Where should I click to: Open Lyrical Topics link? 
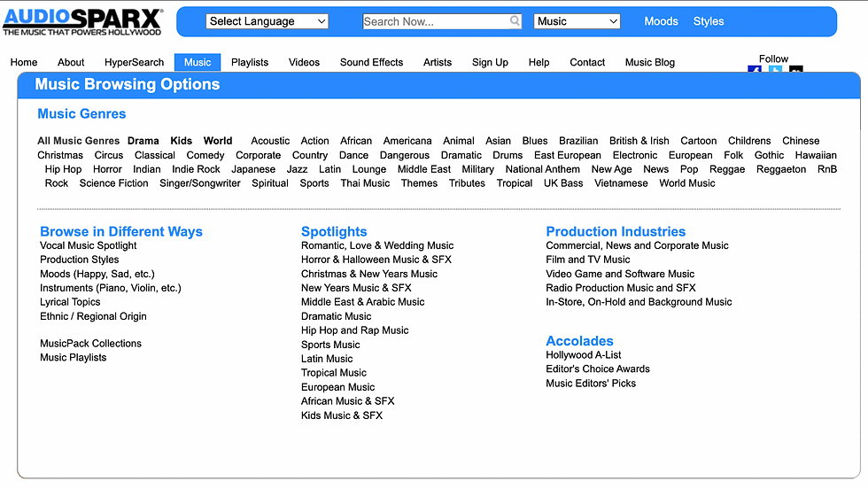coord(70,302)
